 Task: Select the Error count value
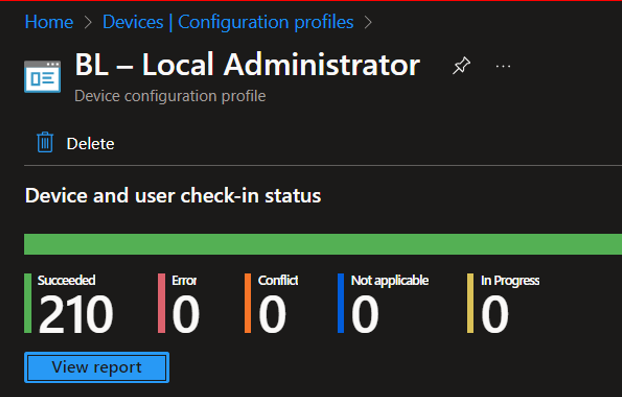[186, 315]
